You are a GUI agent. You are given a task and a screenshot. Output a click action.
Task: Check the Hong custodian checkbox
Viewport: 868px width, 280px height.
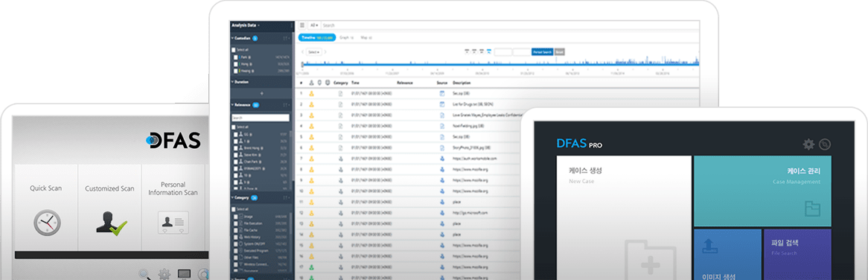pos(236,64)
